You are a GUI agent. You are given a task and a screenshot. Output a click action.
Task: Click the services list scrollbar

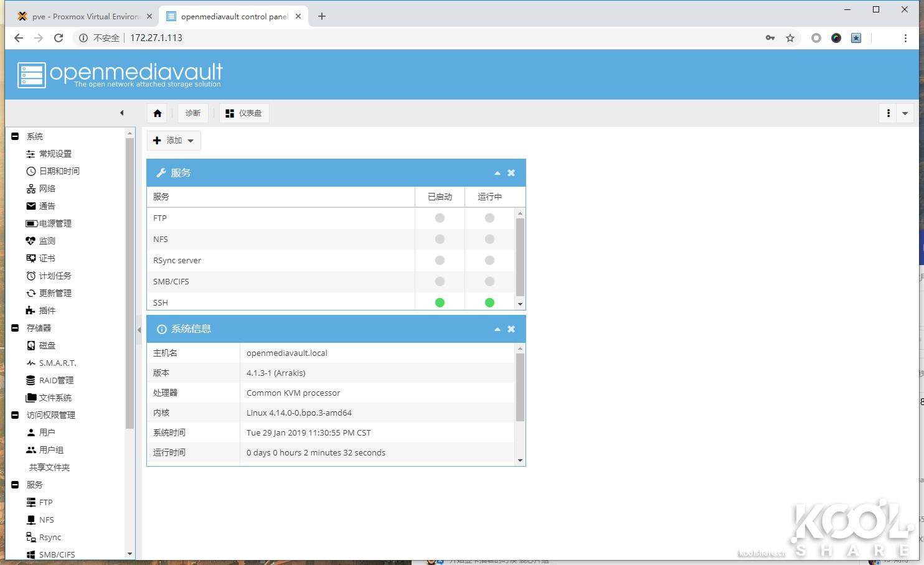click(520, 258)
